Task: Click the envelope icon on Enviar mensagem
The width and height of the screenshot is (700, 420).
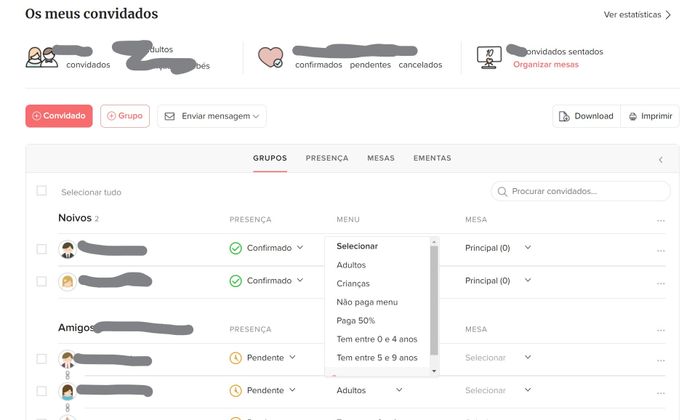Action: 170,116
